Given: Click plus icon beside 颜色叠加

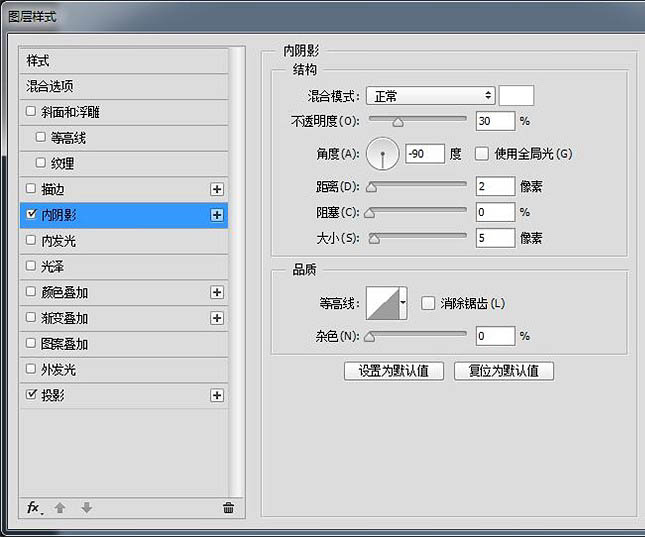Looking at the screenshot, I should click(x=216, y=293).
